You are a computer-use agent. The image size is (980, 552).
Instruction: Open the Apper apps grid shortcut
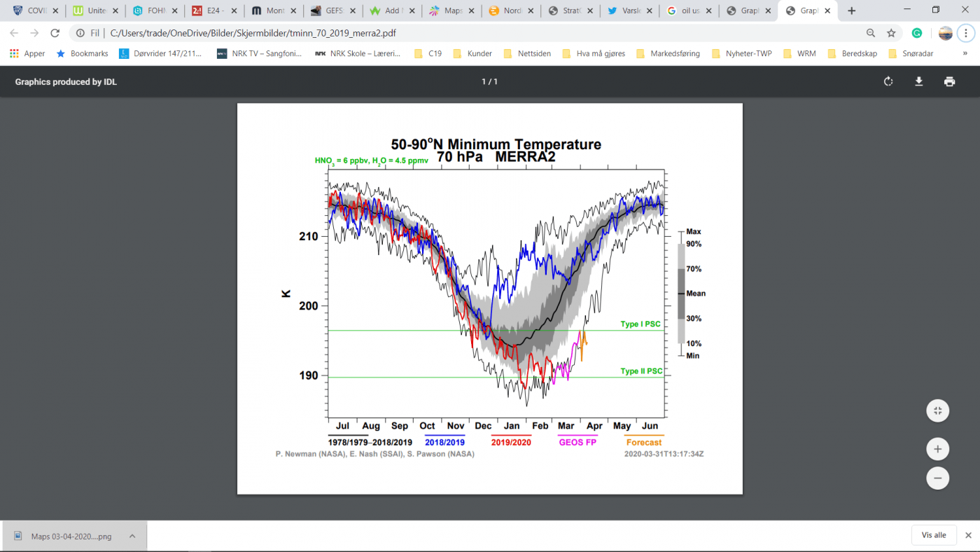[x=27, y=53]
